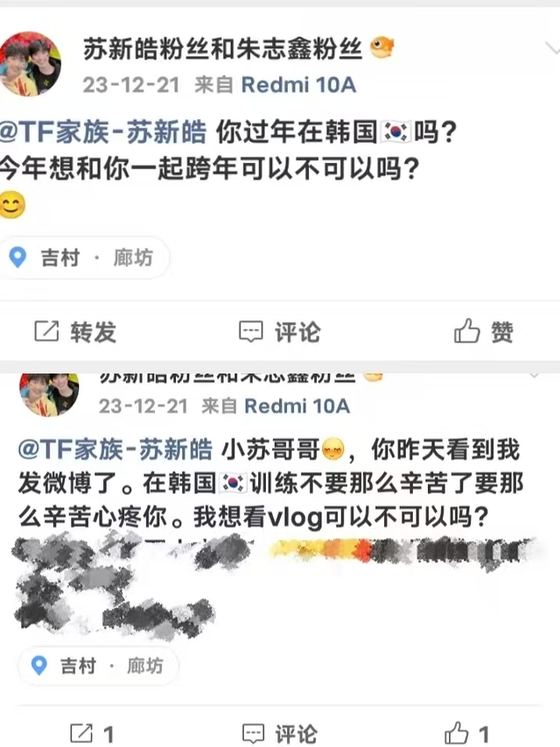This screenshot has height=747, width=560.
Task: Open first post's user avatar
Action: [x=30, y=64]
